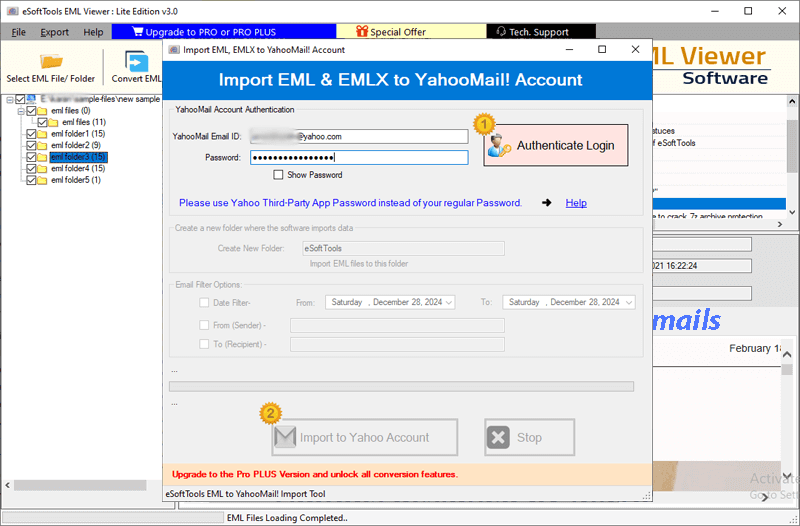Click the folder icon of eml folder1
This screenshot has width=800, height=526.
[42, 134]
